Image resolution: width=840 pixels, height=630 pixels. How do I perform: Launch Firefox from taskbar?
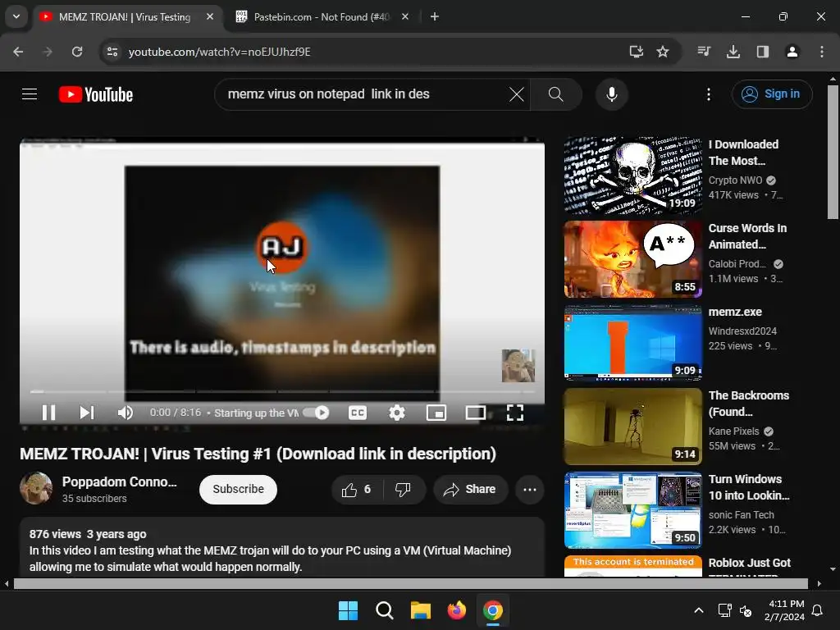(x=456, y=610)
